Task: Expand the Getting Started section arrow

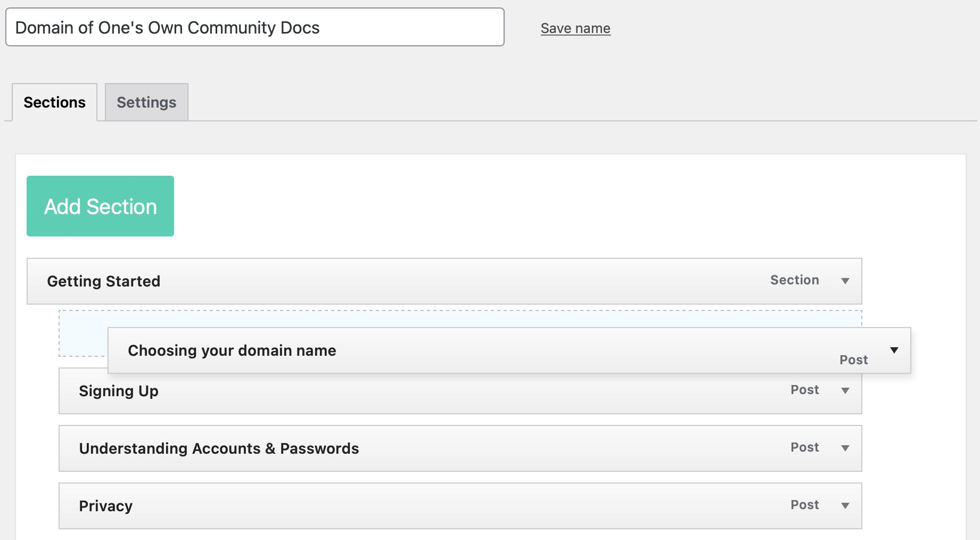Action: click(x=845, y=281)
